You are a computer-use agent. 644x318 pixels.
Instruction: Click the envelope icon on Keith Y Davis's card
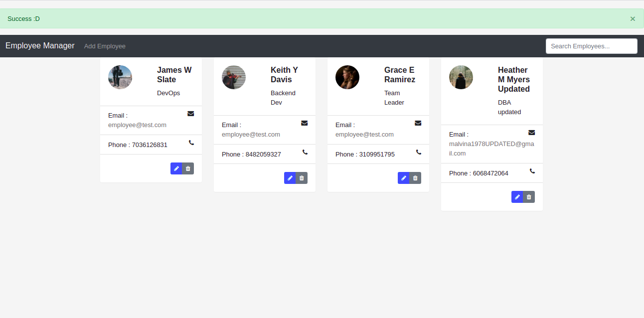pyautogui.click(x=305, y=123)
